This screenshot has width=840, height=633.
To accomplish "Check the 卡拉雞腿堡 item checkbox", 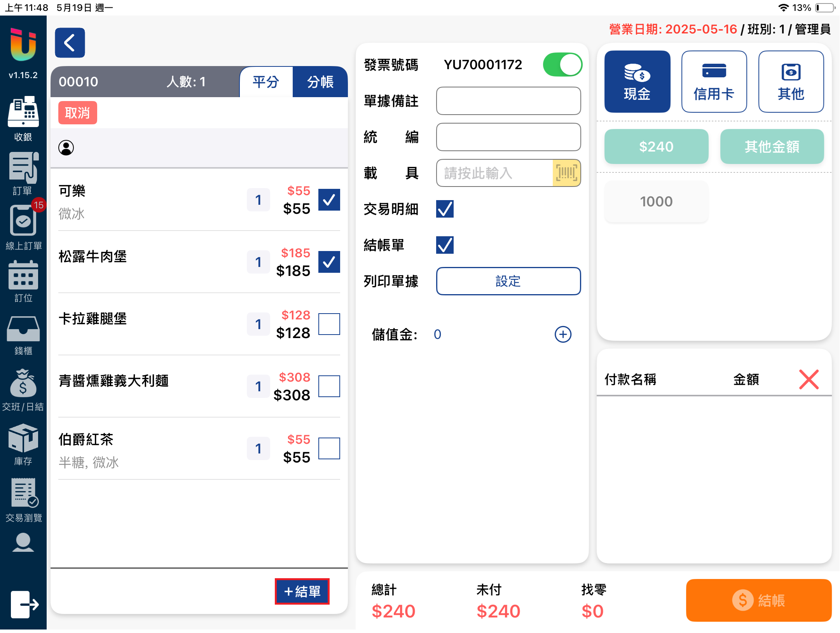I will 329,324.
